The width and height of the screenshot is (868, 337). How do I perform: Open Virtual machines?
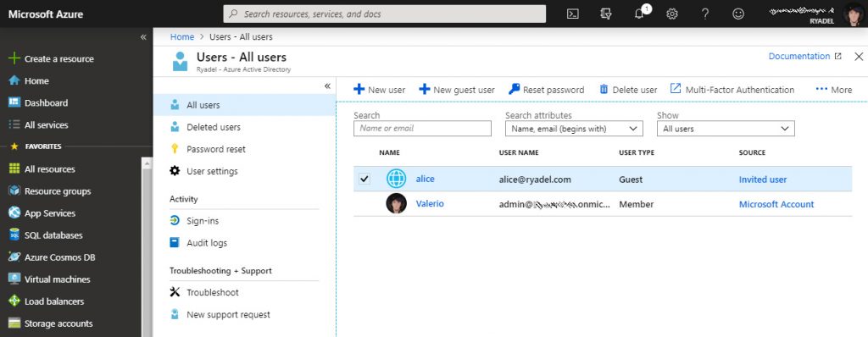coord(48,279)
